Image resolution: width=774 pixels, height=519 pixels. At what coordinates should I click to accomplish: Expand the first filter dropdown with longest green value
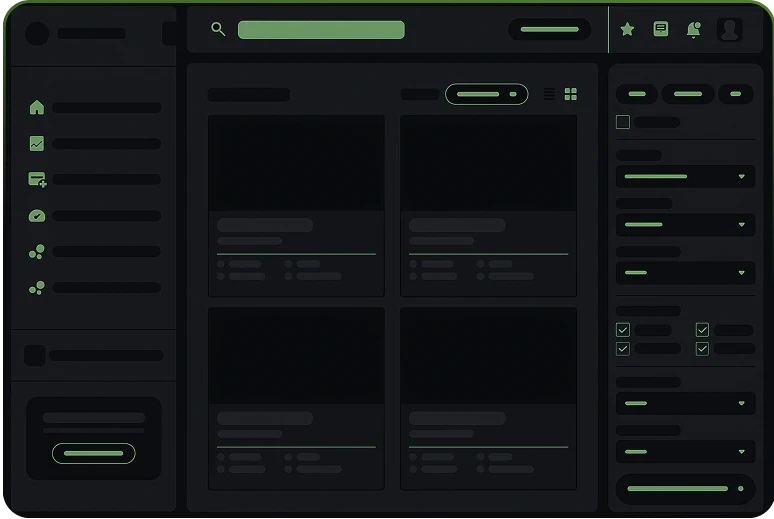tap(685, 176)
